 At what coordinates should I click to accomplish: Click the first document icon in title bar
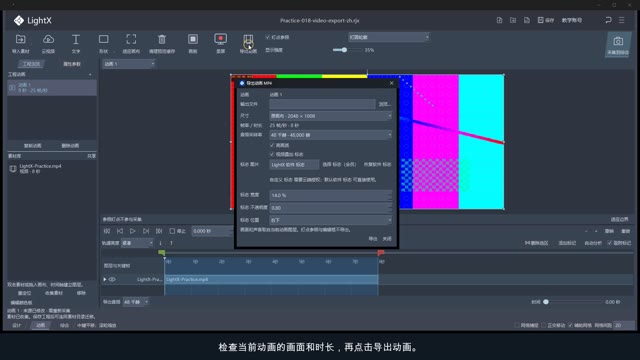click(499, 20)
